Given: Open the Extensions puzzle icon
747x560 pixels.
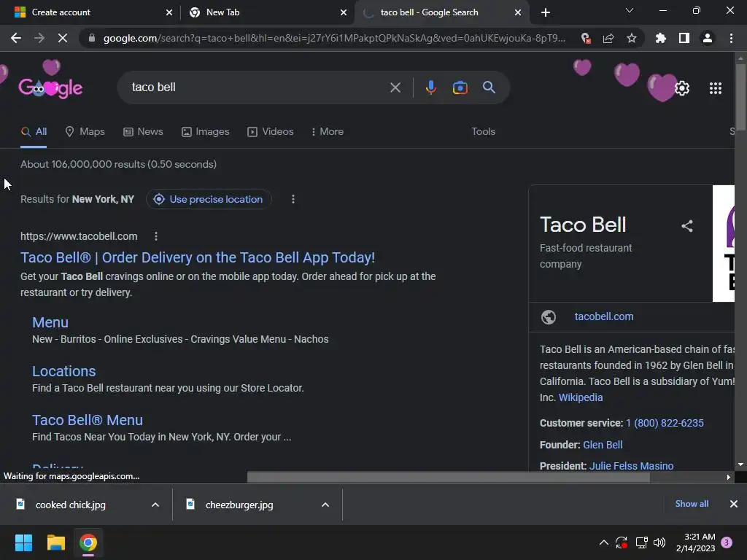Looking at the screenshot, I should [661, 38].
